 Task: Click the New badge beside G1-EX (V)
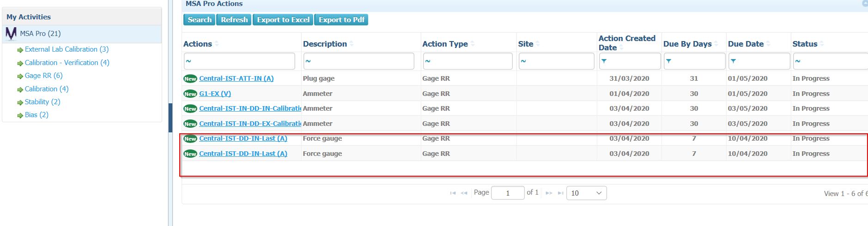190,94
